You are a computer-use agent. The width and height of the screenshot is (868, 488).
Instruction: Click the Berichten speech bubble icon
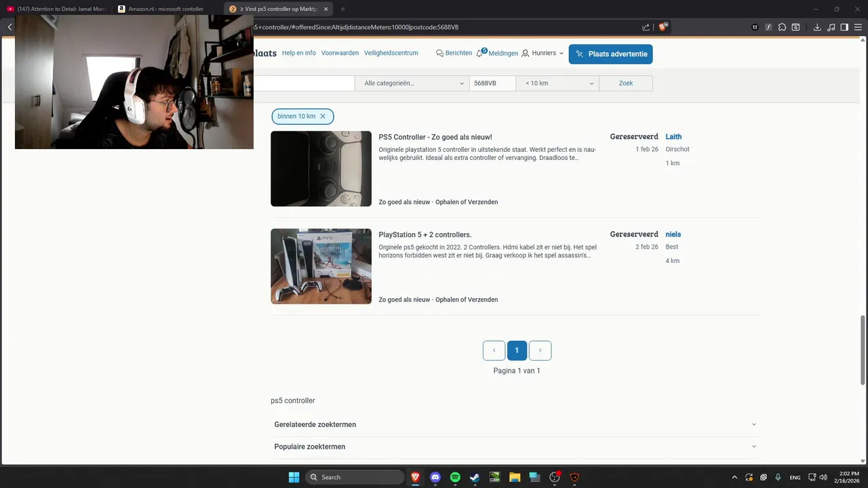[x=439, y=53]
